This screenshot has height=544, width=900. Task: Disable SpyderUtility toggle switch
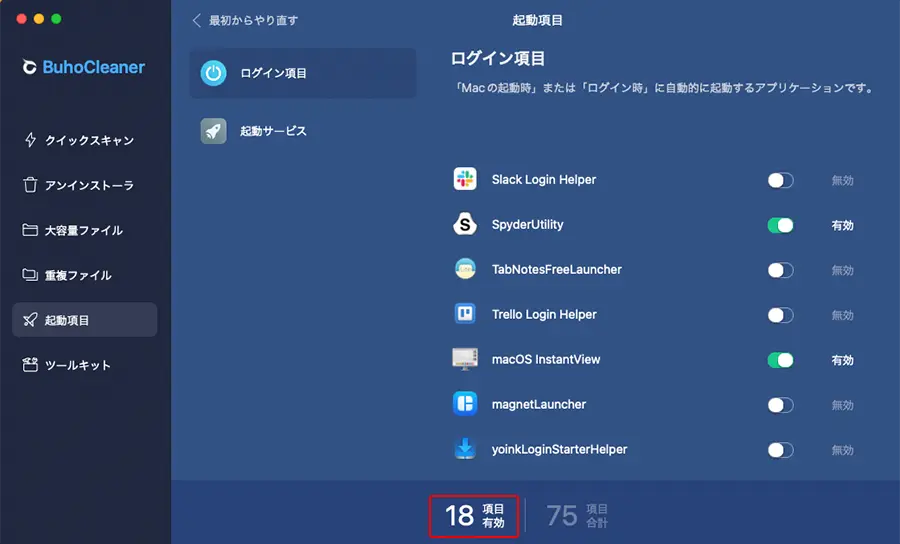click(x=781, y=225)
